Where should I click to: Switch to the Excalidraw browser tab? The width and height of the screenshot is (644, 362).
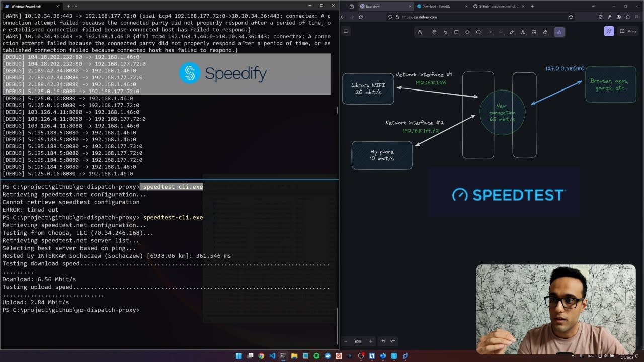click(385, 6)
